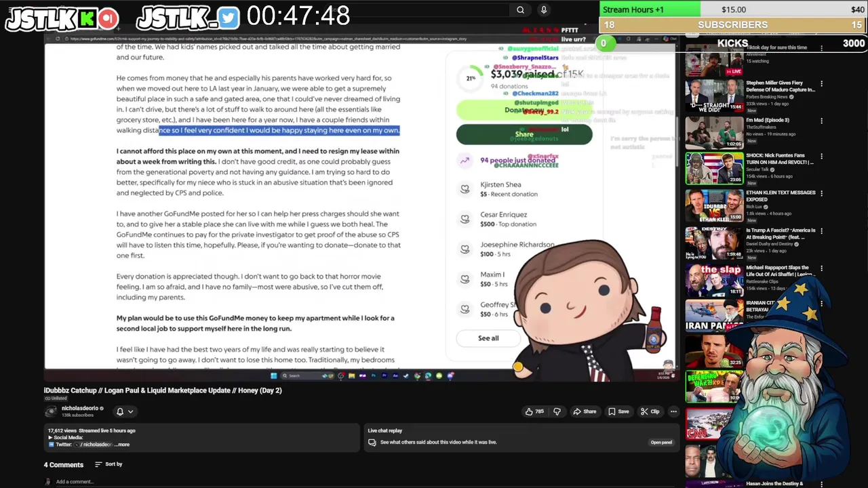This screenshot has width=868, height=488.
Task: Open Ethan Klein Text Messages thumbnail
Action: (714, 205)
